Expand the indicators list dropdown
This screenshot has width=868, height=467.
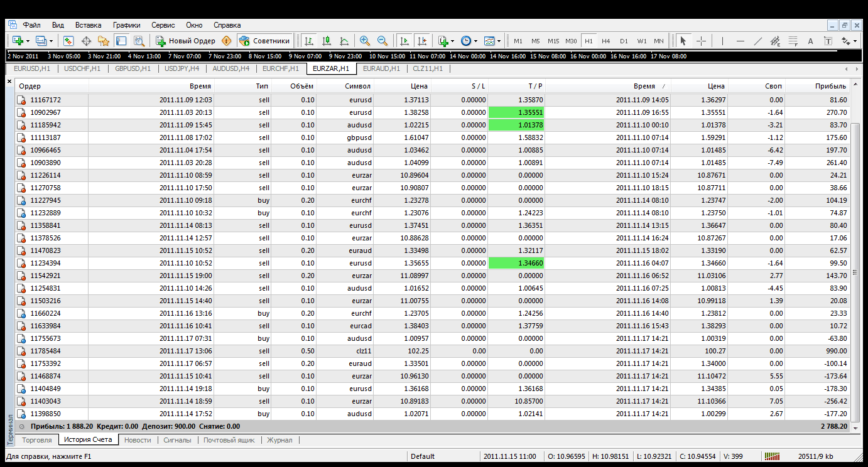[x=452, y=41]
